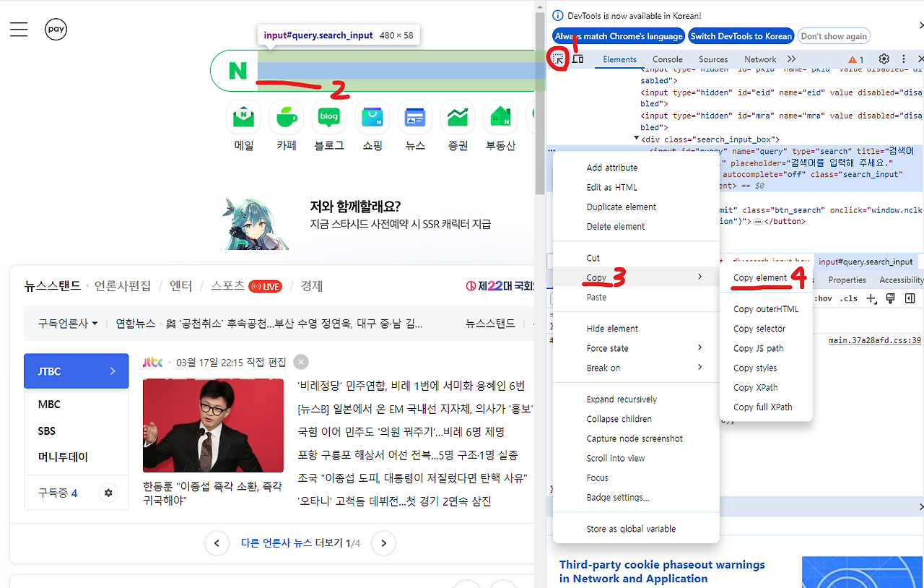Switch to the Sources tab
924x588 pixels.
(x=713, y=59)
